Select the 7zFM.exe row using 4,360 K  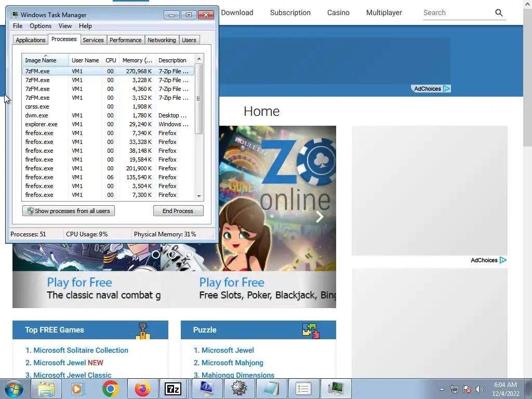pos(108,89)
